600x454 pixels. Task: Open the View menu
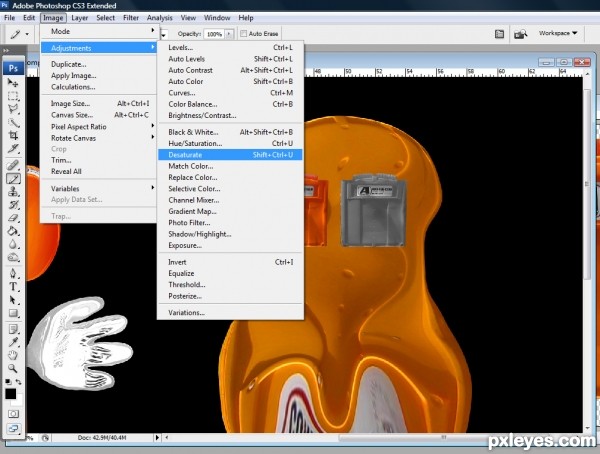click(188, 18)
